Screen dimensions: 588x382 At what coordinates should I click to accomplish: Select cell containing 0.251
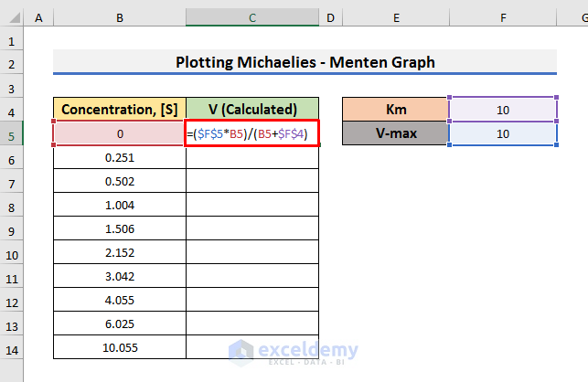pos(120,158)
